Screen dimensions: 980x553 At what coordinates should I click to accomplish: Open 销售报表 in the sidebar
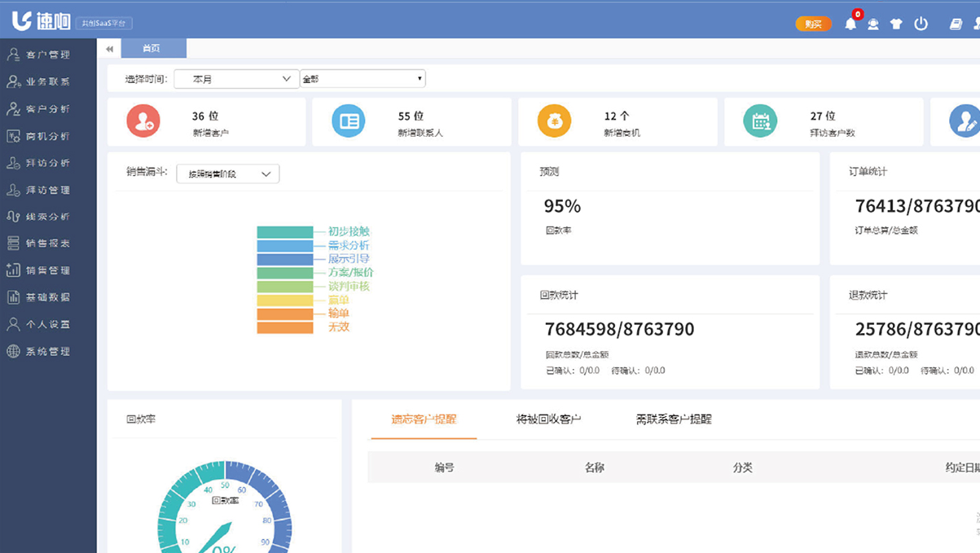tap(47, 243)
